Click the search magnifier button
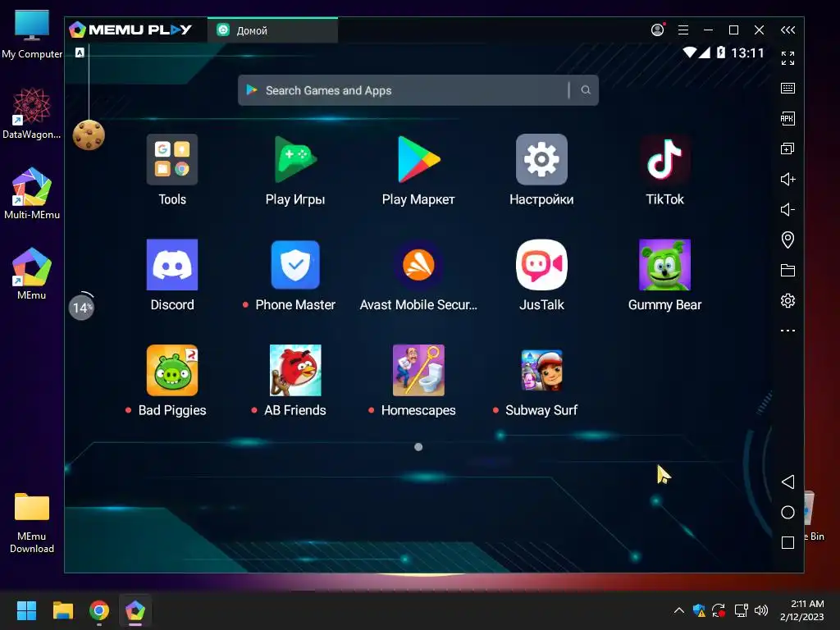The width and height of the screenshot is (840, 630). (x=586, y=90)
